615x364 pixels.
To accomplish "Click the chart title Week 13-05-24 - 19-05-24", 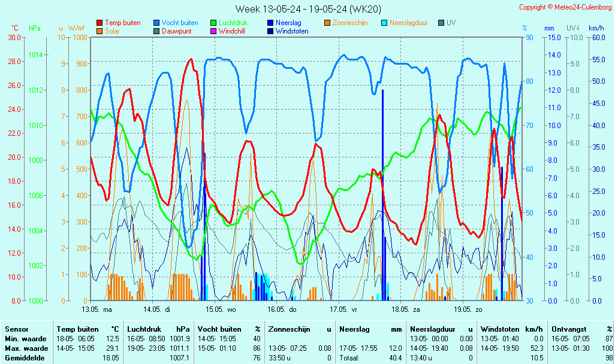I will [x=307, y=8].
